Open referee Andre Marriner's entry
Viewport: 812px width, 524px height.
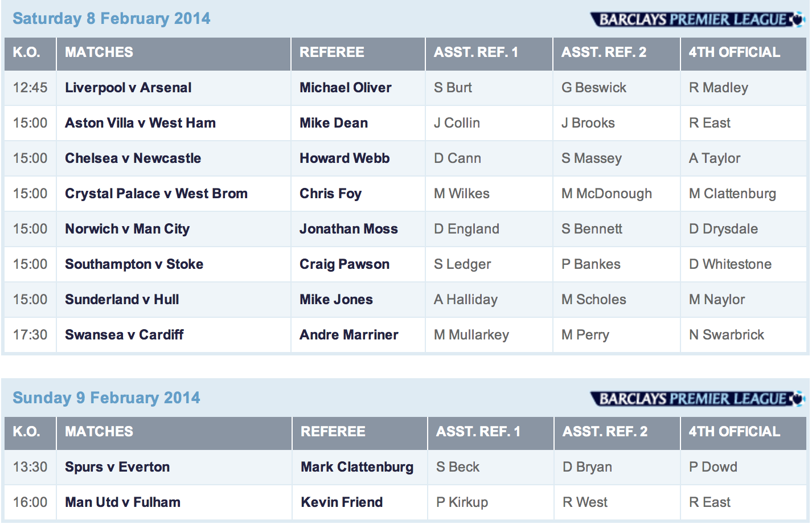tap(348, 335)
